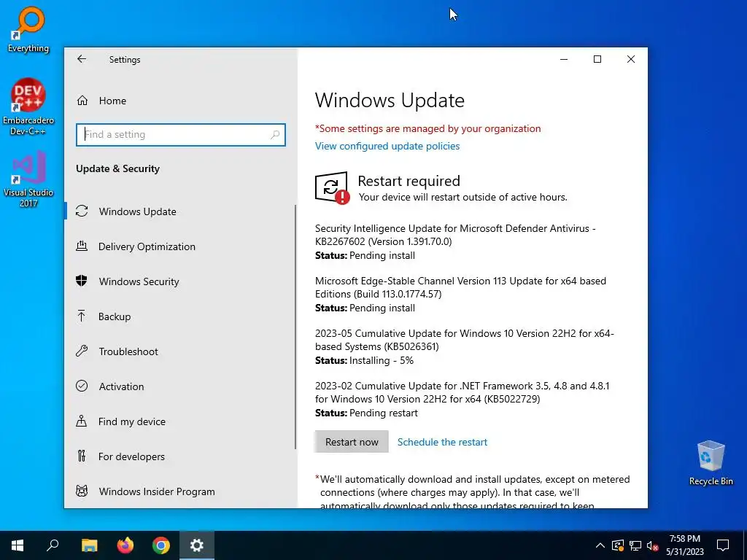Click the KB5026361 cumulative update entry
Screen dimensions: 747x560
point(465,346)
